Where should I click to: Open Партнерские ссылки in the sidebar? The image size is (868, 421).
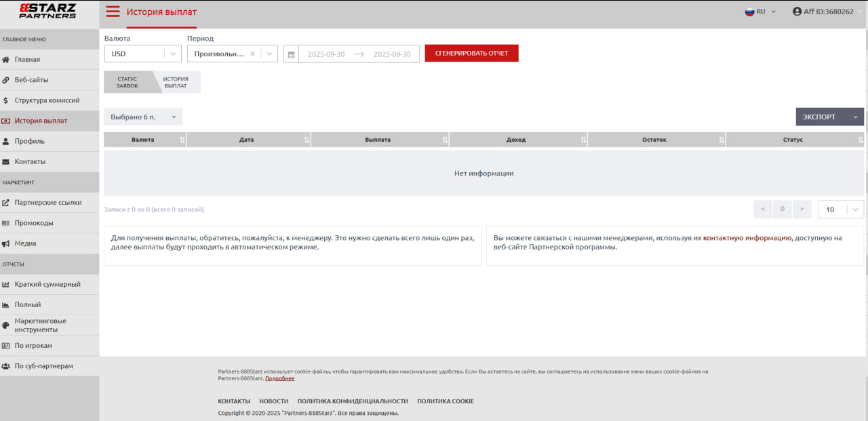[x=47, y=202]
